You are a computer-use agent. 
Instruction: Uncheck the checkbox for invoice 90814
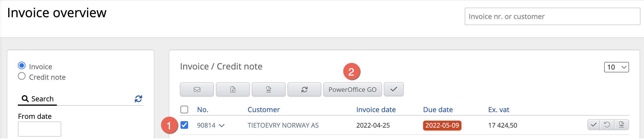pos(184,125)
